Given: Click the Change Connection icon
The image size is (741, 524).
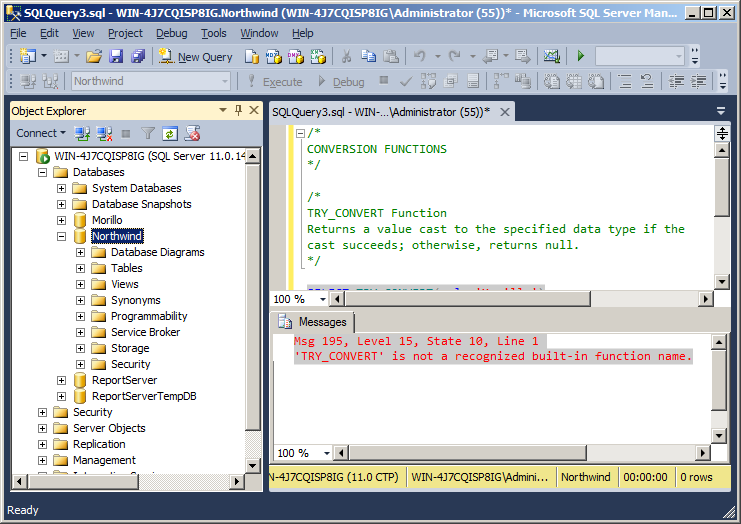Looking at the screenshot, I should click(50, 81).
